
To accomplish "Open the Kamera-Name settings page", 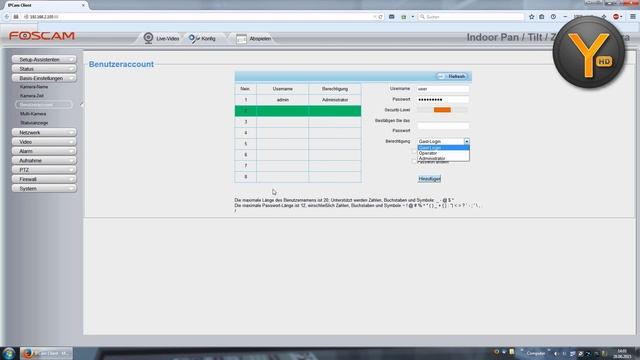I will [34, 87].
